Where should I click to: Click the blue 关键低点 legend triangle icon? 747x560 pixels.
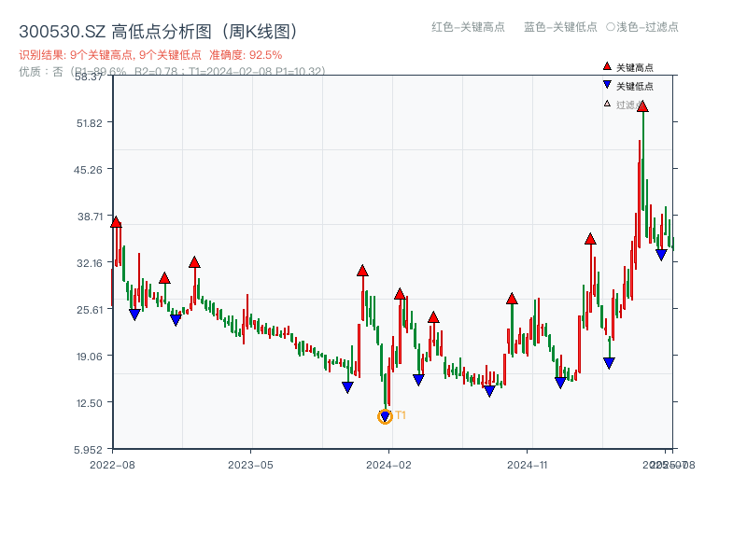pyautogui.click(x=607, y=85)
